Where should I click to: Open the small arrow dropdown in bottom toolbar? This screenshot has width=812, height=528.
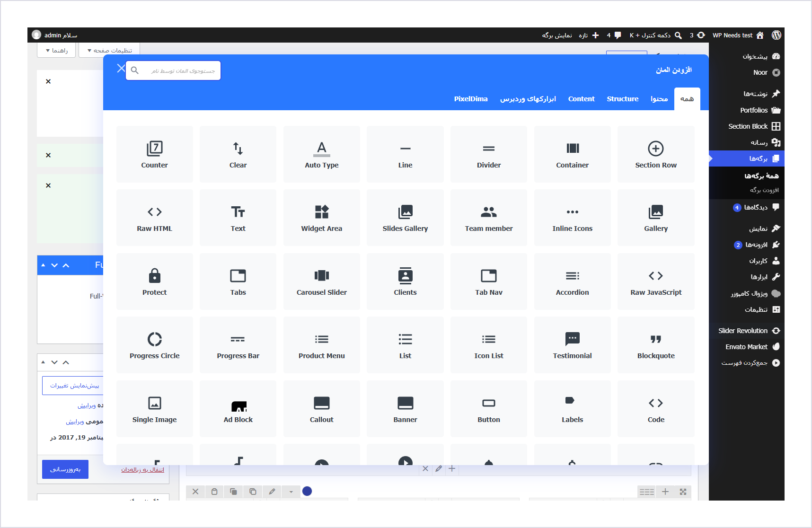tap(291, 492)
